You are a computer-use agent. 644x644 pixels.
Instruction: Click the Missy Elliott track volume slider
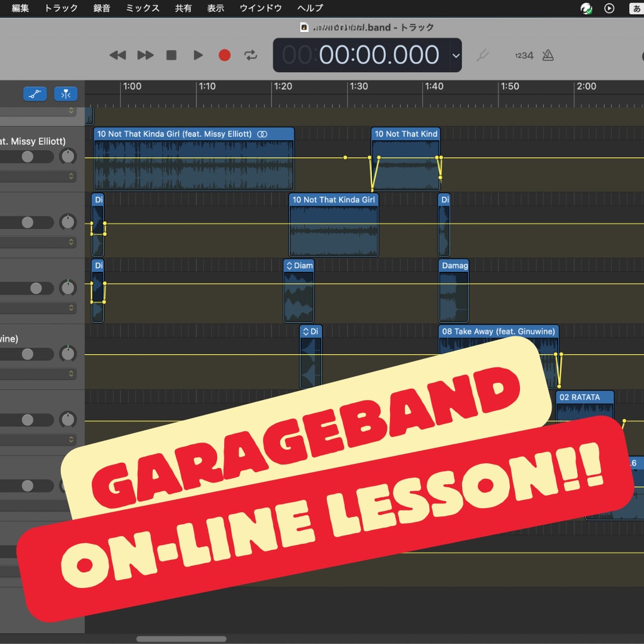click(x=27, y=156)
